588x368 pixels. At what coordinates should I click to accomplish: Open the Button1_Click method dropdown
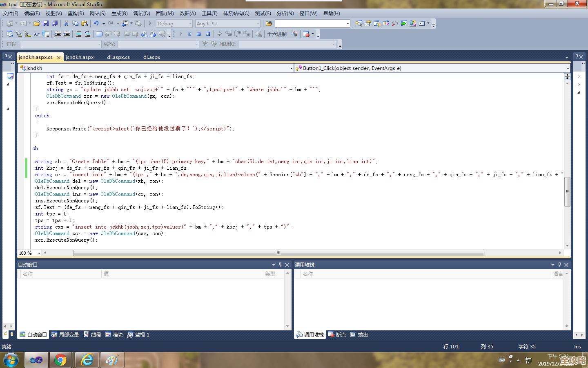point(568,68)
